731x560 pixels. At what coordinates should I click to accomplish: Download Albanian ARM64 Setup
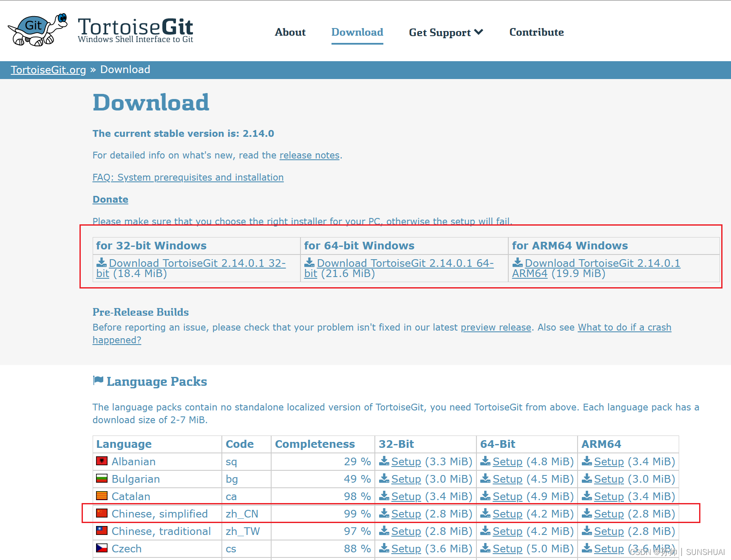pos(609,462)
